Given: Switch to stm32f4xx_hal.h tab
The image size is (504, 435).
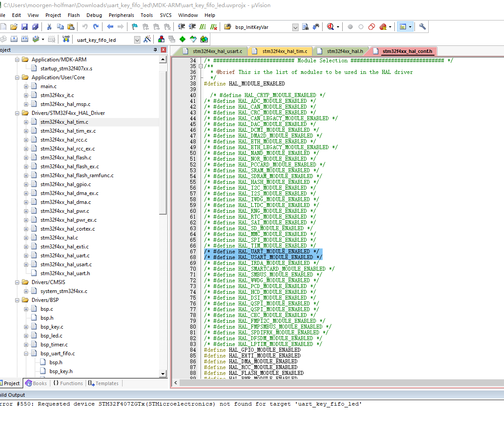Looking at the screenshot, I should pos(344,51).
